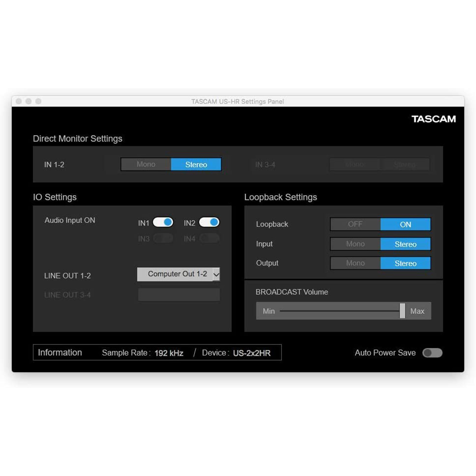Set IN 1-2 direct monitor to Mono
This screenshot has height=476, width=476.
click(x=146, y=164)
